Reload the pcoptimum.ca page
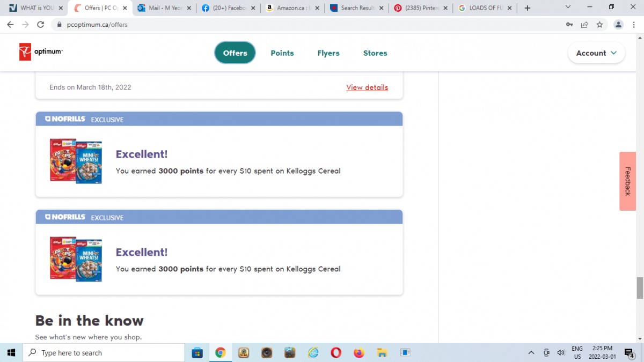644x362 pixels. 40,25
